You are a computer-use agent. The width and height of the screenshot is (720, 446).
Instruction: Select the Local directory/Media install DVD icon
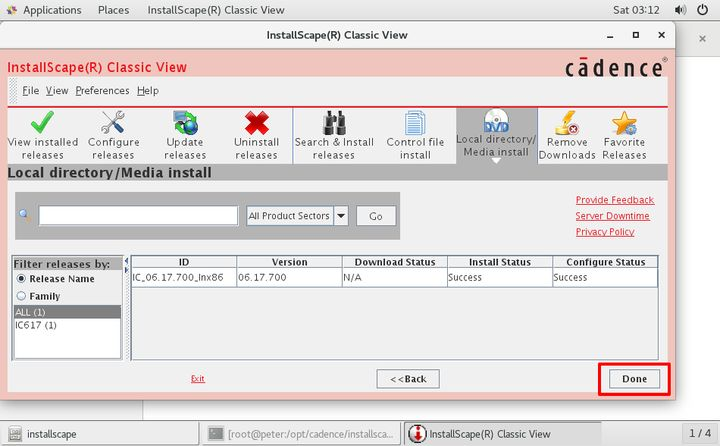coord(496,122)
